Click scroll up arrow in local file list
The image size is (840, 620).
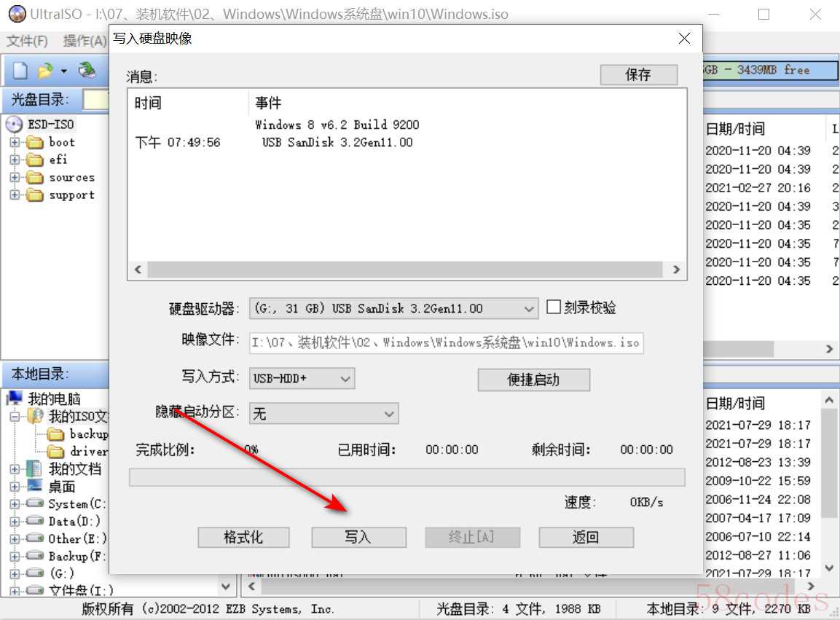829,400
